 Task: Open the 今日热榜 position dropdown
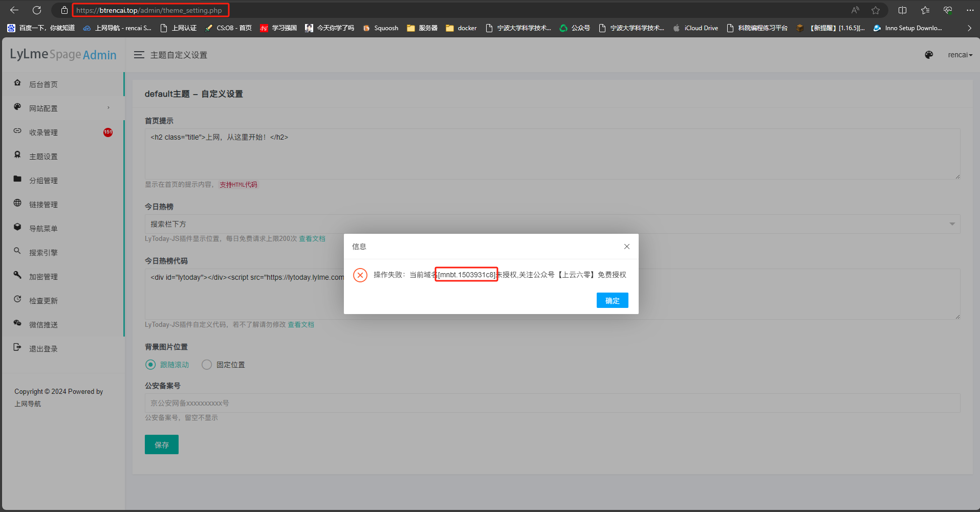coord(552,224)
